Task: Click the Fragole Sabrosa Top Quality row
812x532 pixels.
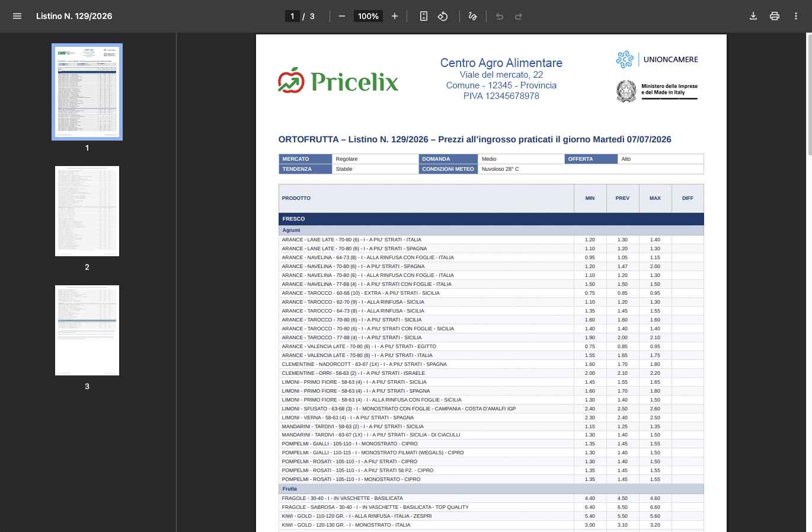Action: tap(491, 507)
